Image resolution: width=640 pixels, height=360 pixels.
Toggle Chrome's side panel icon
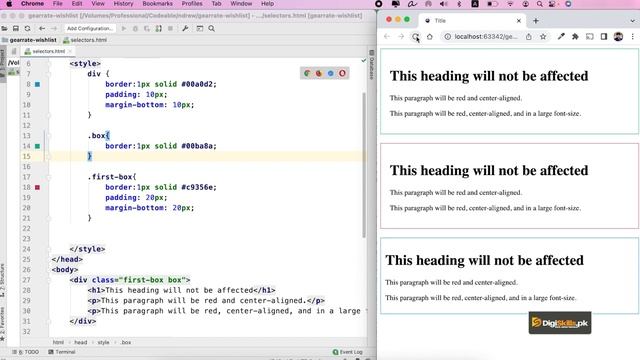pos(604,37)
